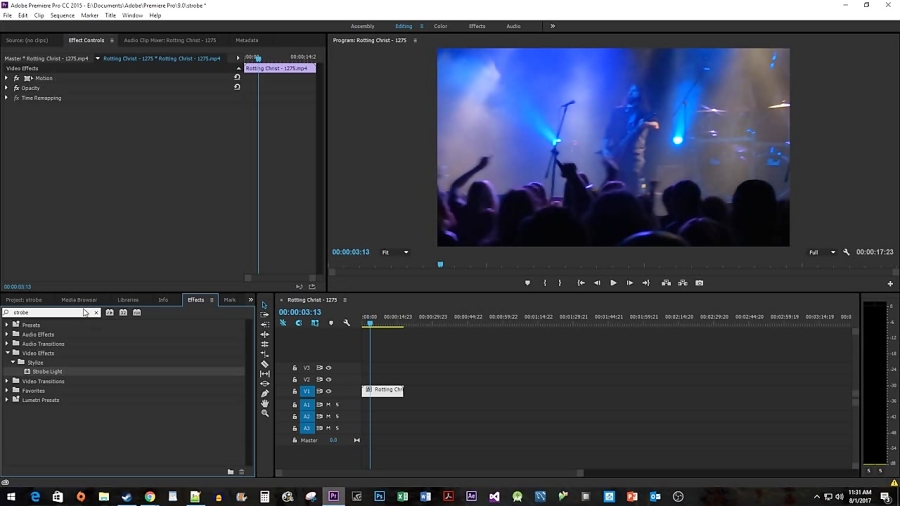Select the Slide tool
Image resolution: width=900 pixels, height=506 pixels.
[x=265, y=383]
